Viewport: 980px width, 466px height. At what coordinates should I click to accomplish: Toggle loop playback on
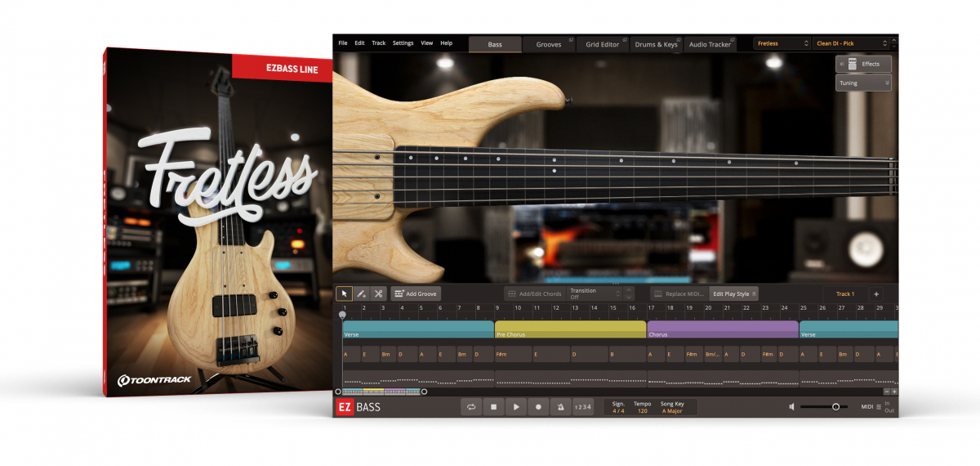click(x=471, y=406)
